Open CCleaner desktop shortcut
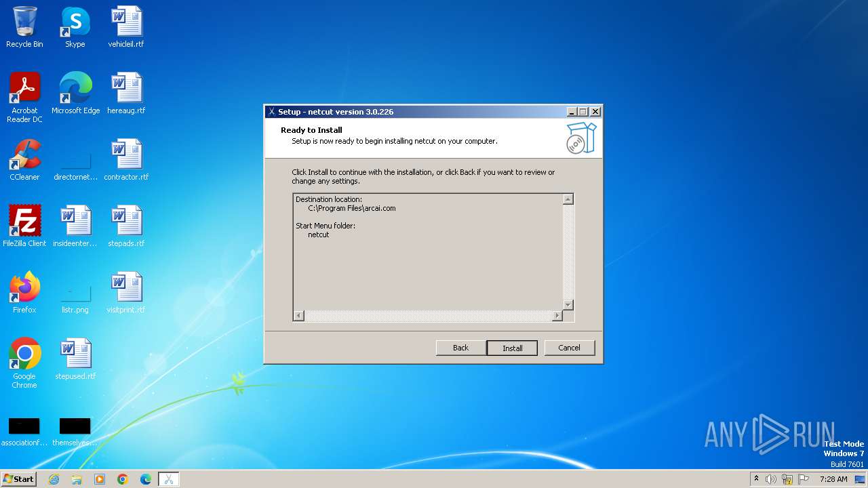 coord(24,160)
